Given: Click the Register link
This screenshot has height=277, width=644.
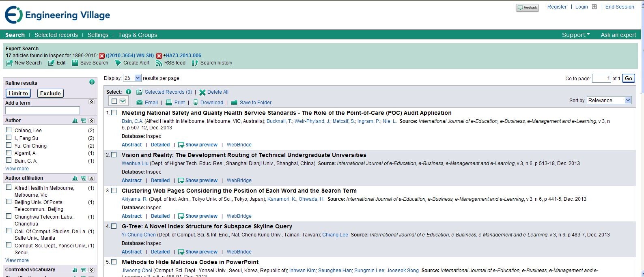Looking at the screenshot, I should click(557, 7).
